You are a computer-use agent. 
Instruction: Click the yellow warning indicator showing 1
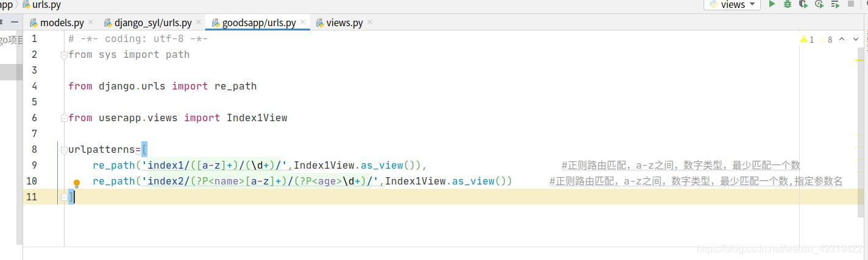tap(807, 39)
